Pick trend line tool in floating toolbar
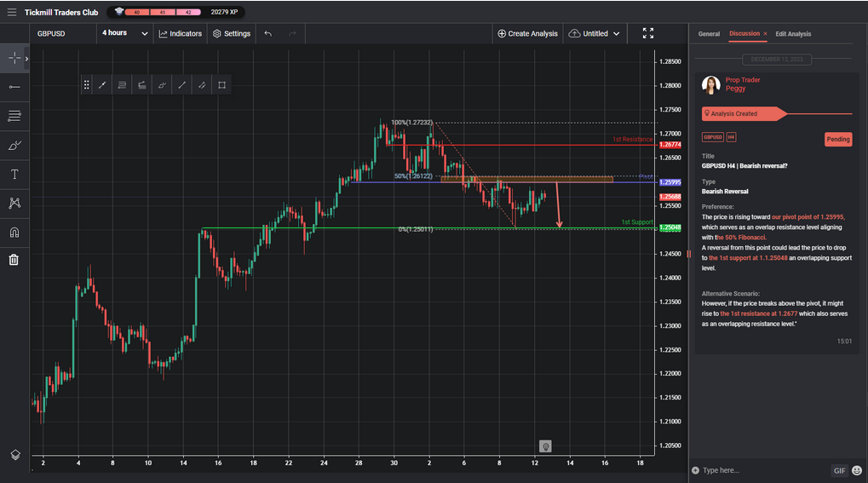 [102, 84]
